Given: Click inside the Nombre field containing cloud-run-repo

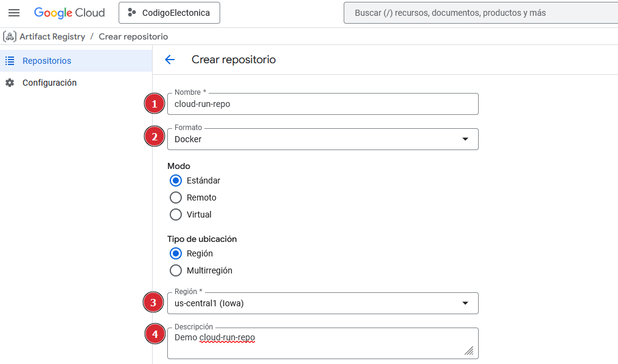Looking at the screenshot, I should (322, 103).
